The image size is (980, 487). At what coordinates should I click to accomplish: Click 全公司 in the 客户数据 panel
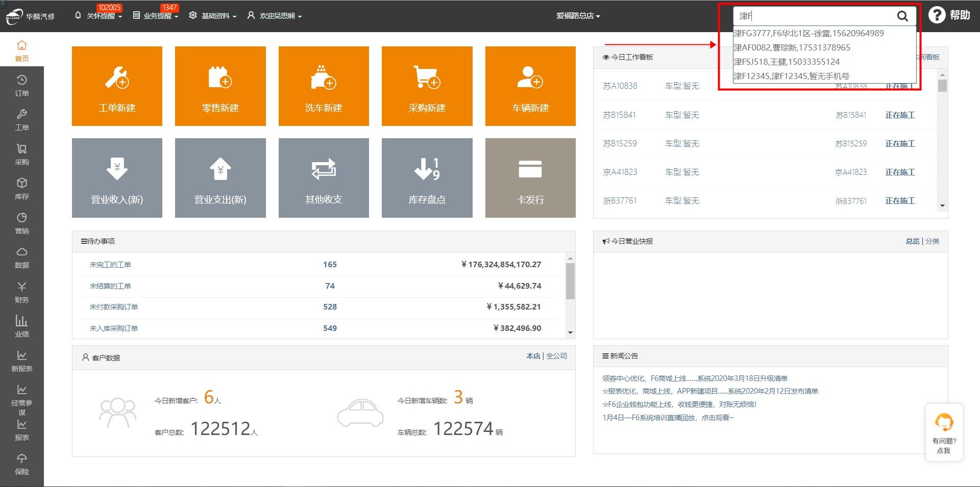pyautogui.click(x=556, y=356)
